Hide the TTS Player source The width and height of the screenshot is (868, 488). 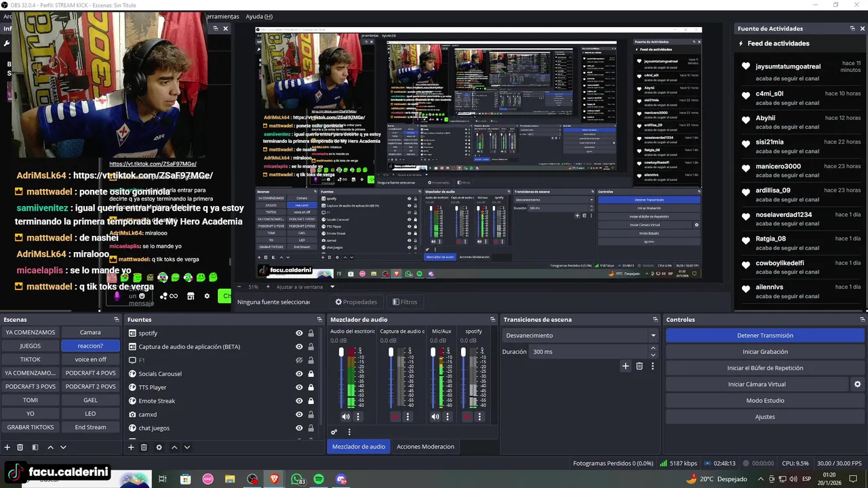pyautogui.click(x=299, y=387)
